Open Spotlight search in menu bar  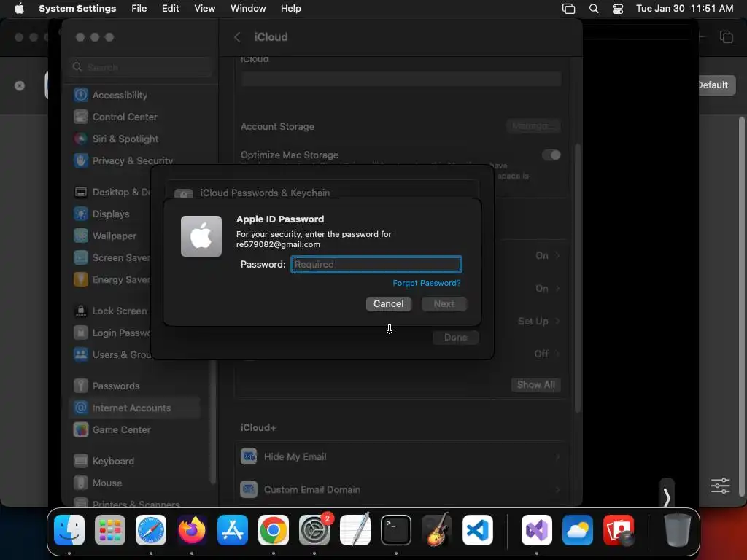coord(594,9)
